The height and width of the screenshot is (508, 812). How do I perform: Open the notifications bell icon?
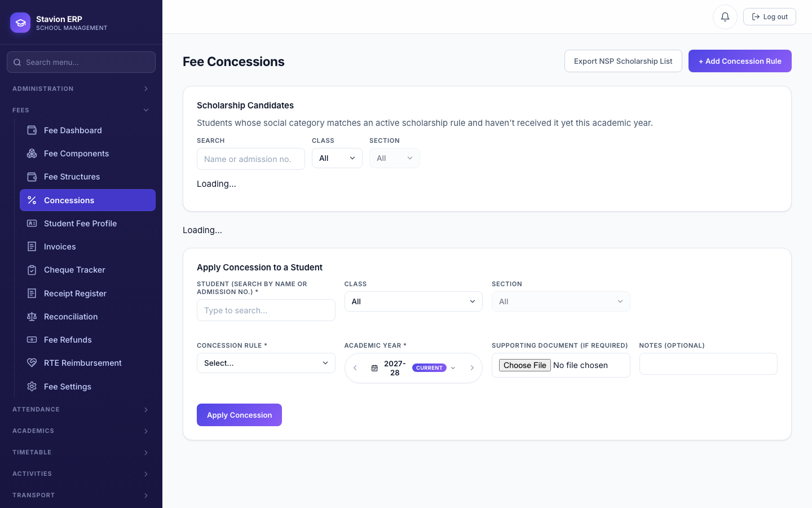coord(725,17)
